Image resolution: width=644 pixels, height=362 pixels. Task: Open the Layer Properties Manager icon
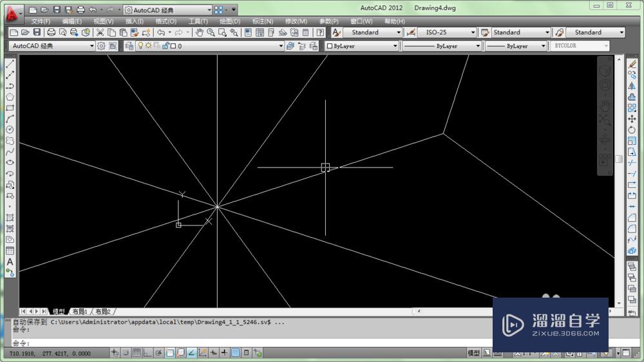tap(129, 46)
